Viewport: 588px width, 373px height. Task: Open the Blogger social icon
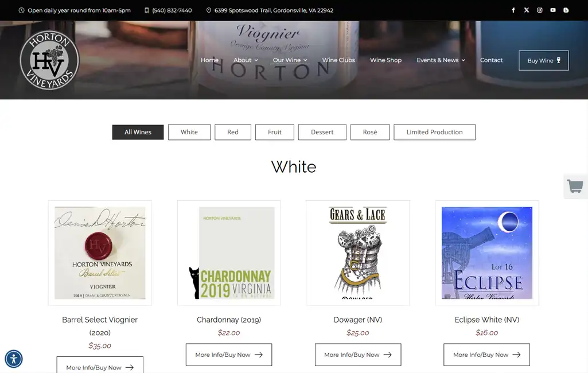[566, 10]
